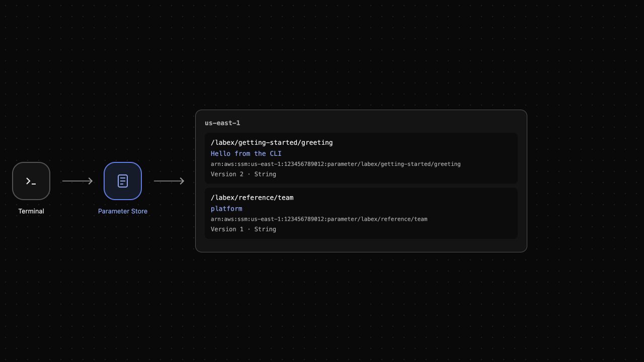Click the Parameter Store label

tap(123, 211)
